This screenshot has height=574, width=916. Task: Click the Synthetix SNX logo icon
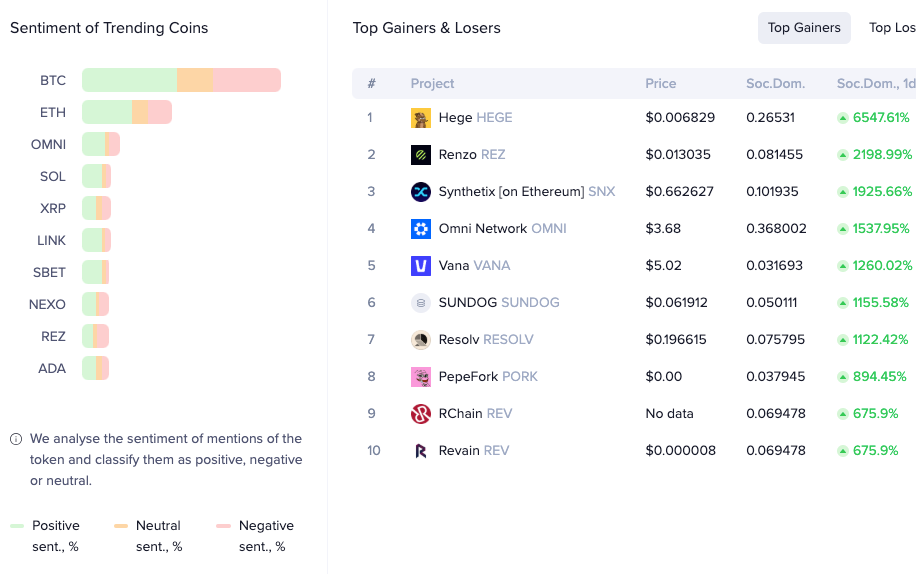click(x=421, y=192)
